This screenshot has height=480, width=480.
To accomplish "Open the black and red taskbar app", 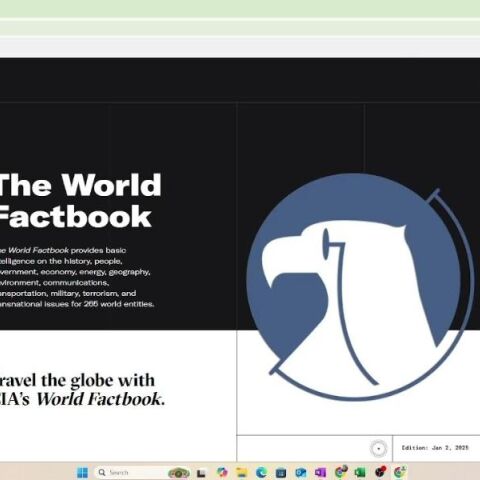I will tap(380, 472).
